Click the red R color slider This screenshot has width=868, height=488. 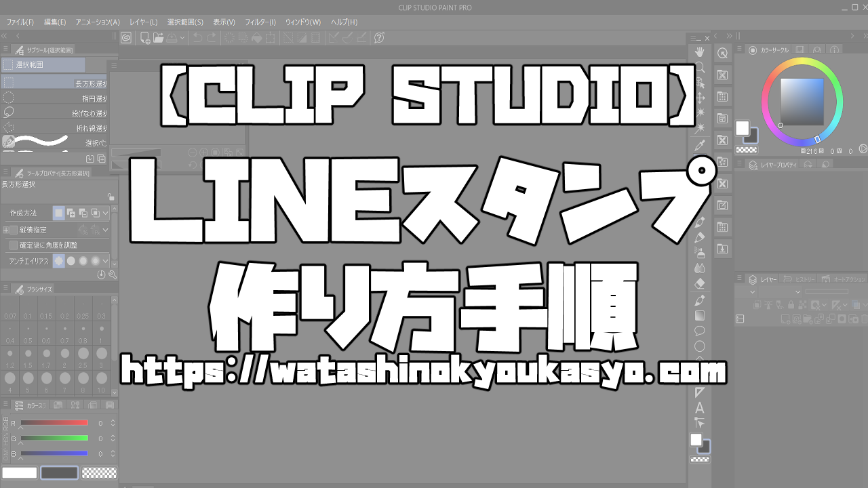54,423
